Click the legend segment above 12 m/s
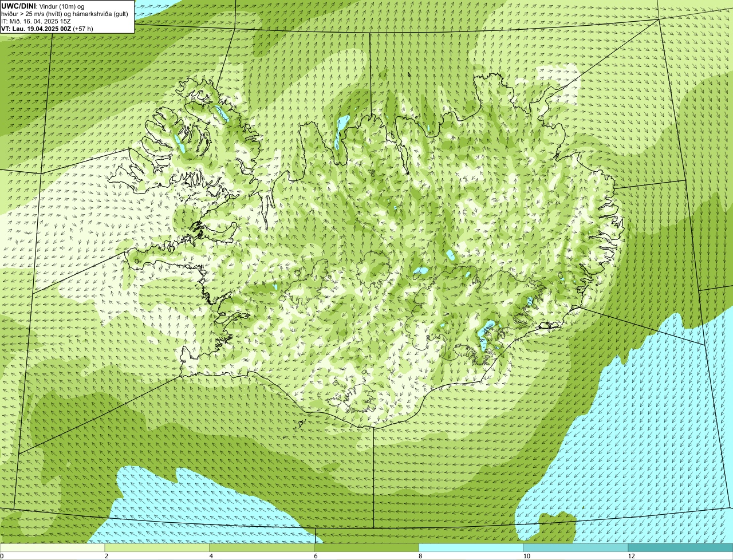 coord(680,548)
